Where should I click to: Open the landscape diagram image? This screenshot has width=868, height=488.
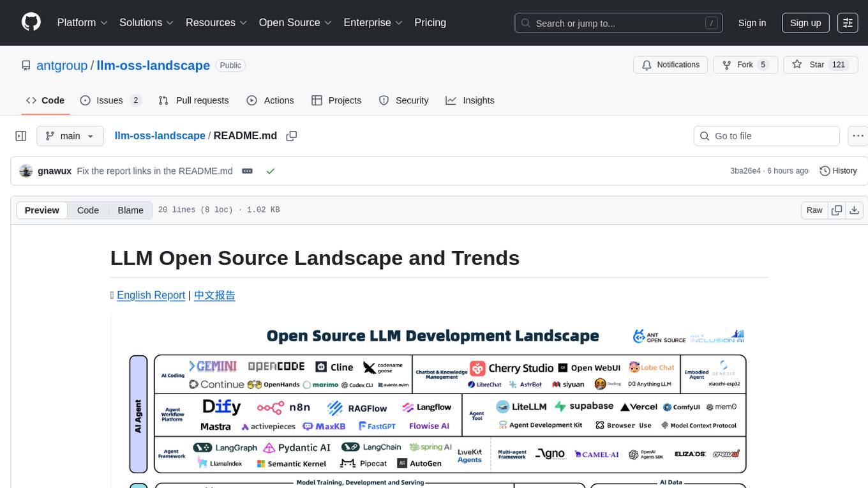point(440,400)
